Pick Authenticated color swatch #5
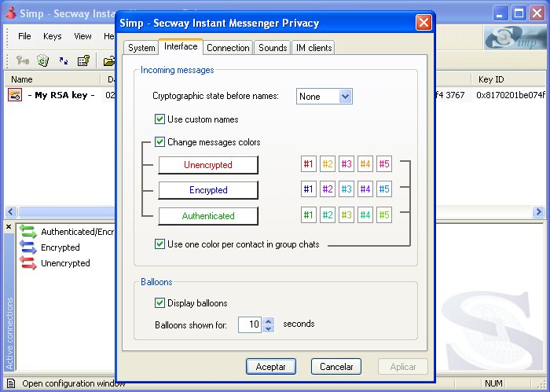The width and height of the screenshot is (550, 392). [384, 214]
